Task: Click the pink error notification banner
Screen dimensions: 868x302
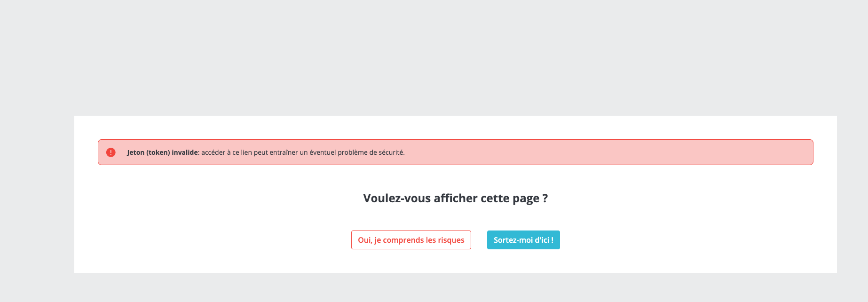Action: click(x=455, y=152)
